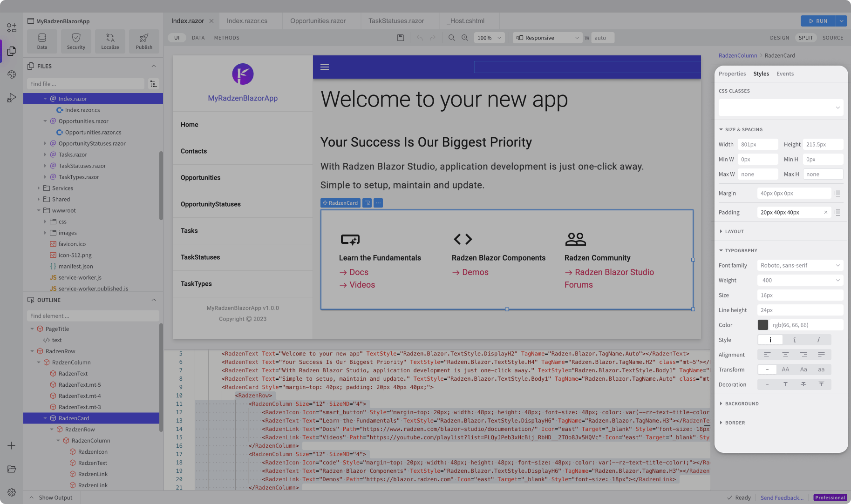Set text alignment to center
The height and width of the screenshot is (504, 851).
(785, 355)
